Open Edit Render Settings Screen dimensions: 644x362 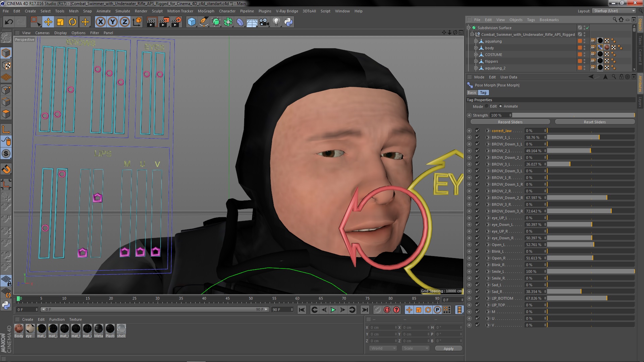coord(176,22)
